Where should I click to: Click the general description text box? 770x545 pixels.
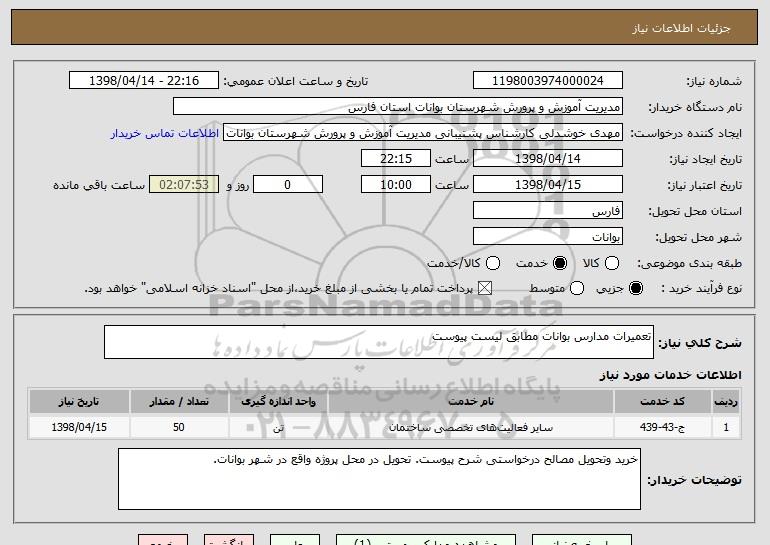click(379, 342)
